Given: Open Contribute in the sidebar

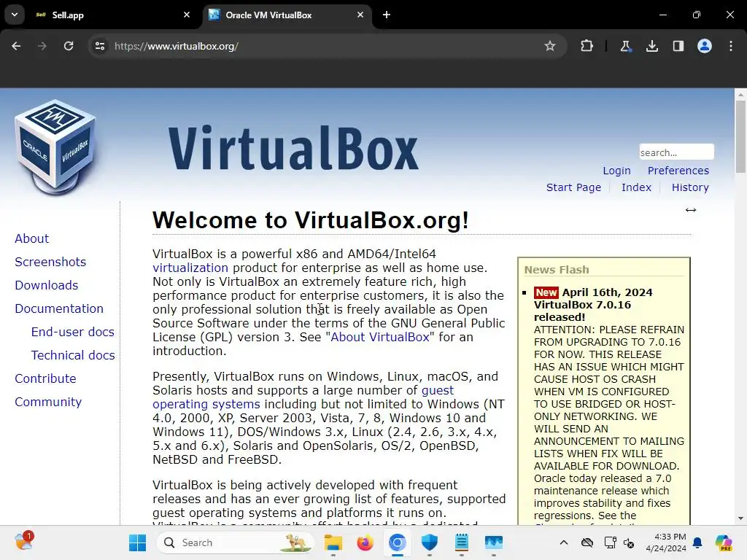Looking at the screenshot, I should pyautogui.click(x=46, y=378).
